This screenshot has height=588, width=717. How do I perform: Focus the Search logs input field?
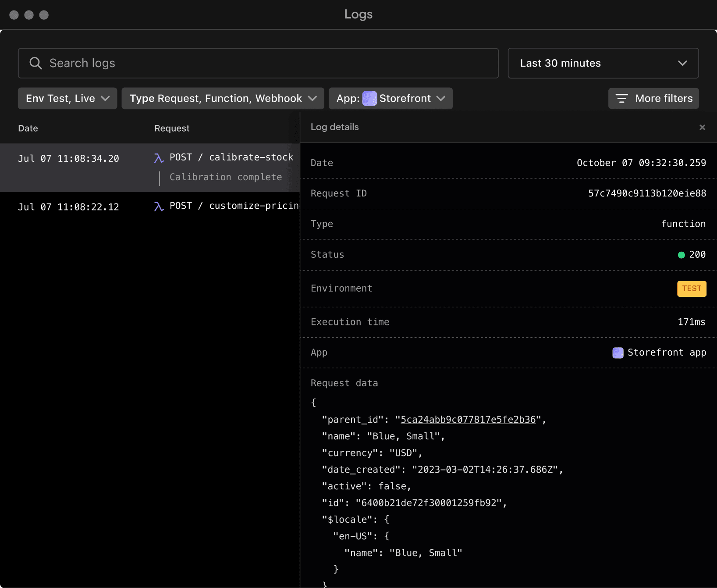263,63
